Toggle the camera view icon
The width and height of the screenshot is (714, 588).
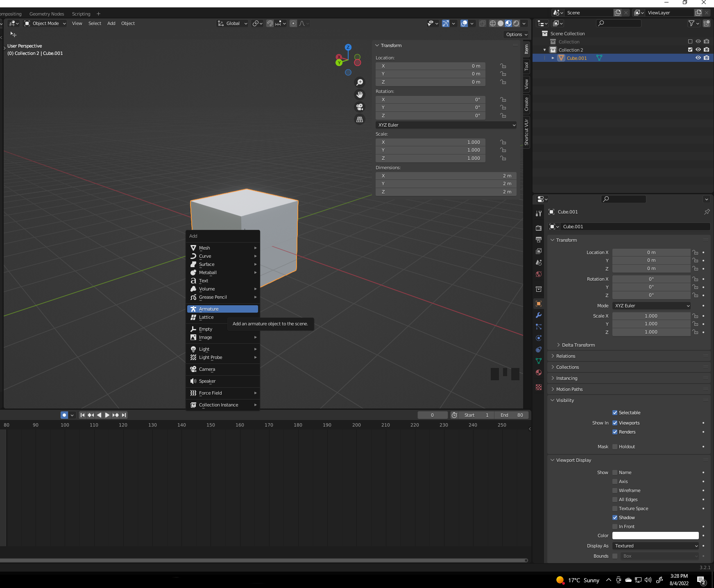360,107
